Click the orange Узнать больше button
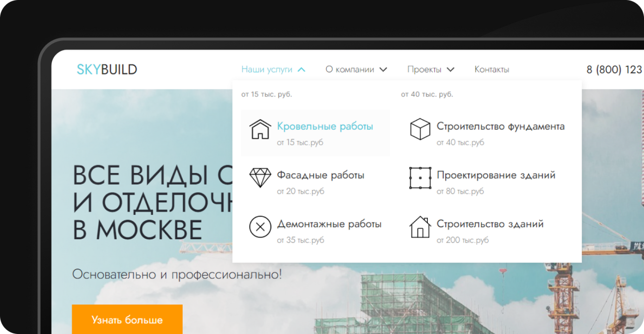The width and height of the screenshot is (644, 334). click(127, 320)
